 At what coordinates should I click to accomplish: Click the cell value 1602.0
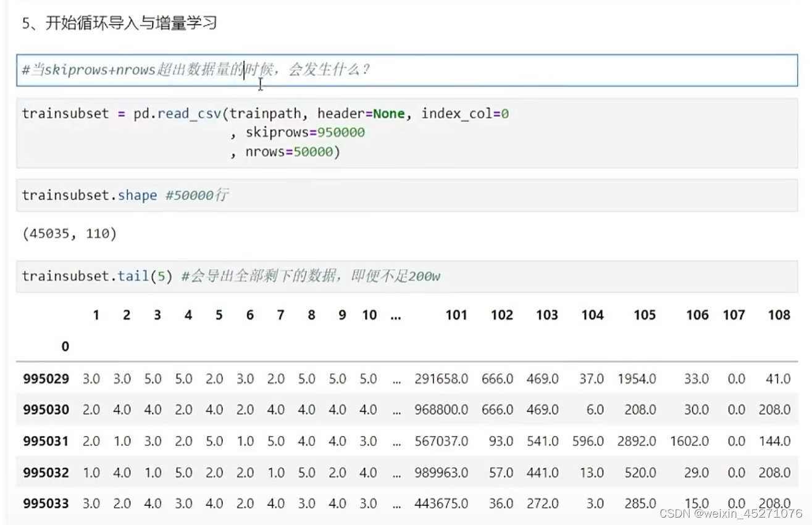click(x=690, y=441)
